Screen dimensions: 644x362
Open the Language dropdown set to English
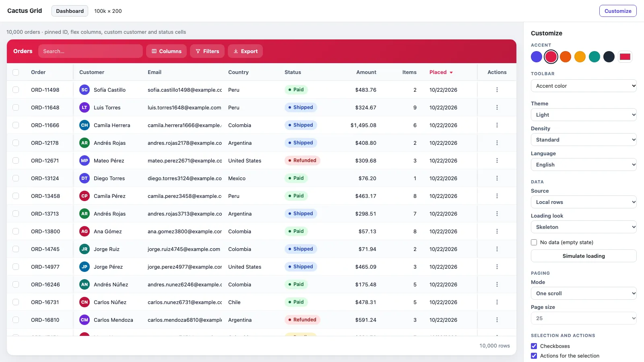[x=584, y=165]
